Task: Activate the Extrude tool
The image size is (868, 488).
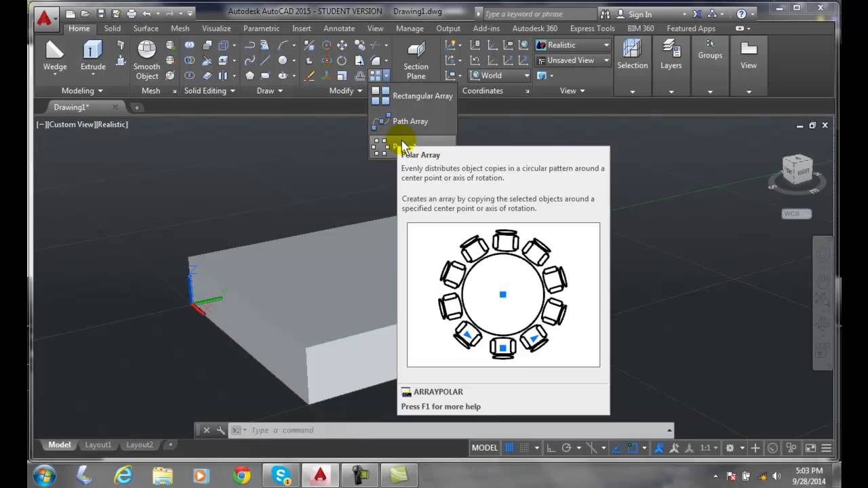Action: click(x=93, y=56)
